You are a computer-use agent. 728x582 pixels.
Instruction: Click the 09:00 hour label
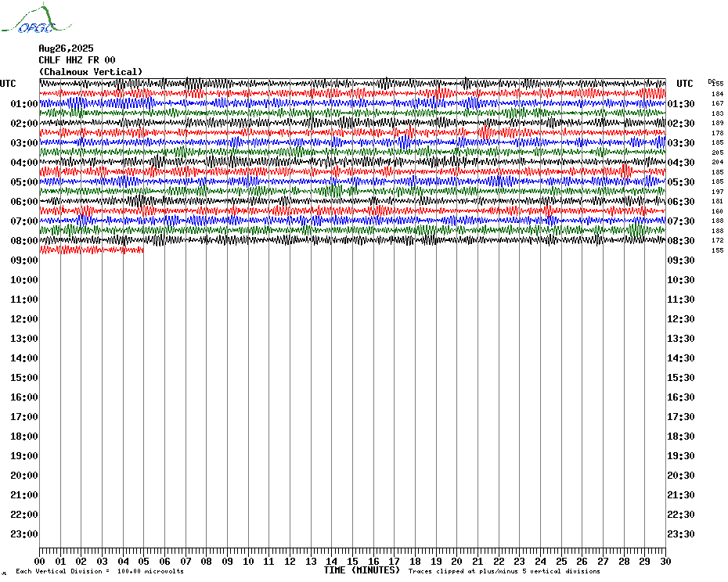tap(24, 260)
